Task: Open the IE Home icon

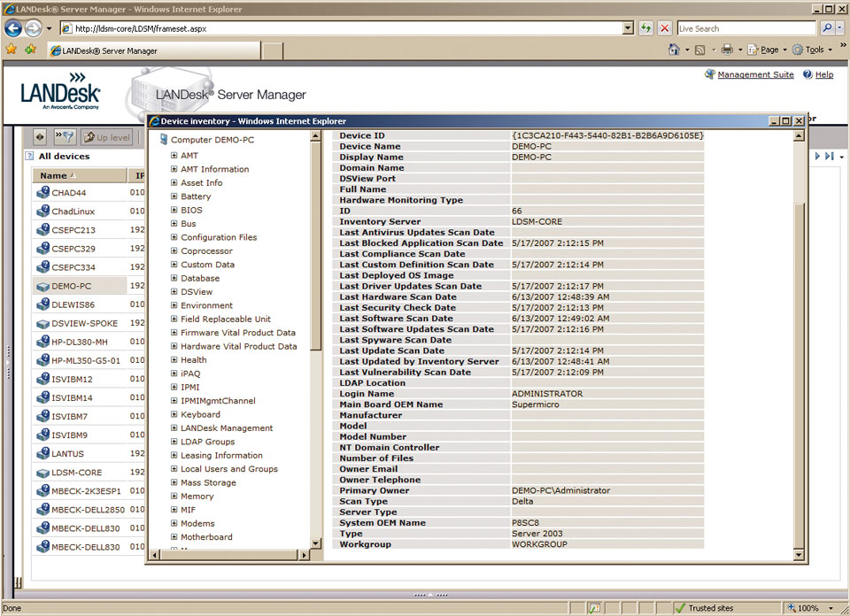Action: [x=674, y=50]
